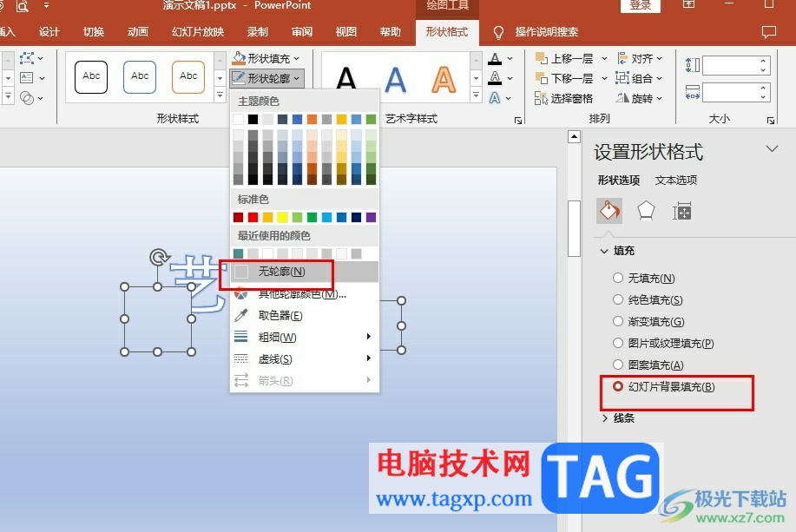Image resolution: width=796 pixels, height=532 pixels.
Task: Open 虚线(S) submenu
Action: (305, 359)
